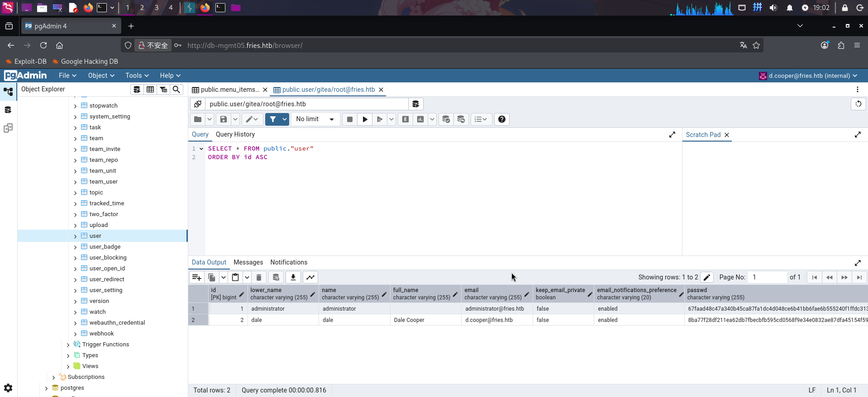Image resolution: width=868 pixels, height=397 pixels.
Task: Open the Object menu
Action: pyautogui.click(x=101, y=76)
